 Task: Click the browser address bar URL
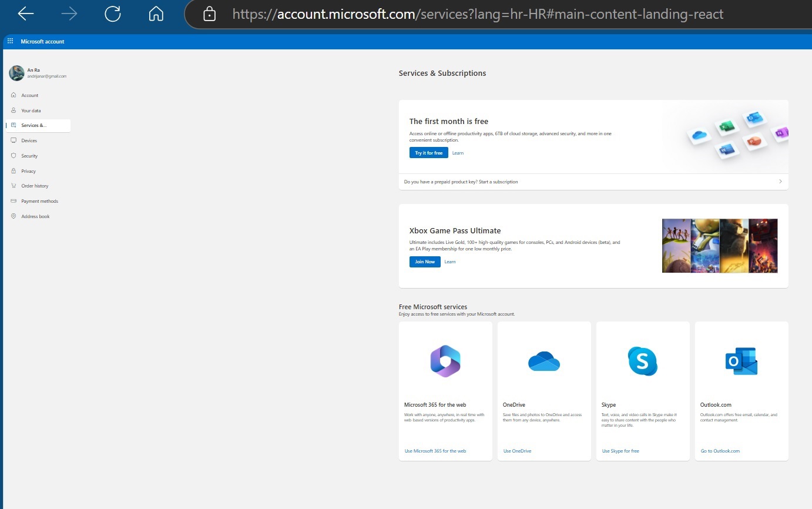[478, 14]
